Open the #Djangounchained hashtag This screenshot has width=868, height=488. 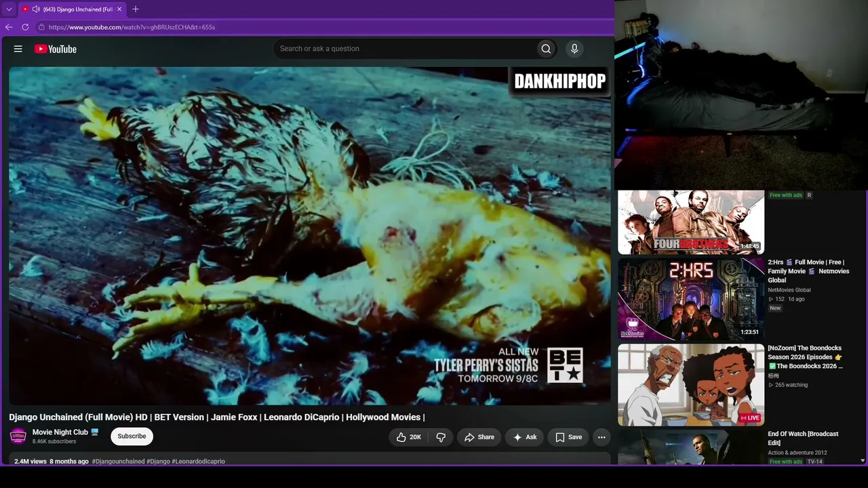tap(118, 462)
